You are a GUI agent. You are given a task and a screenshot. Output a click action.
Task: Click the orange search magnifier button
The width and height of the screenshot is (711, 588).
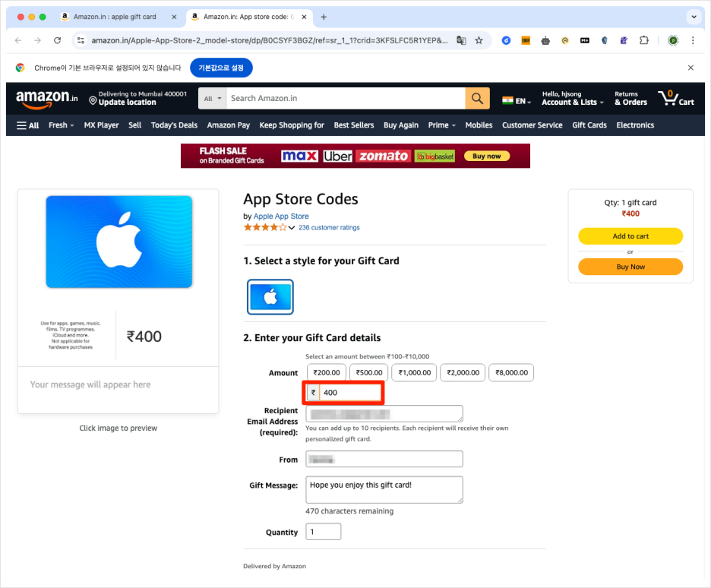coord(478,98)
